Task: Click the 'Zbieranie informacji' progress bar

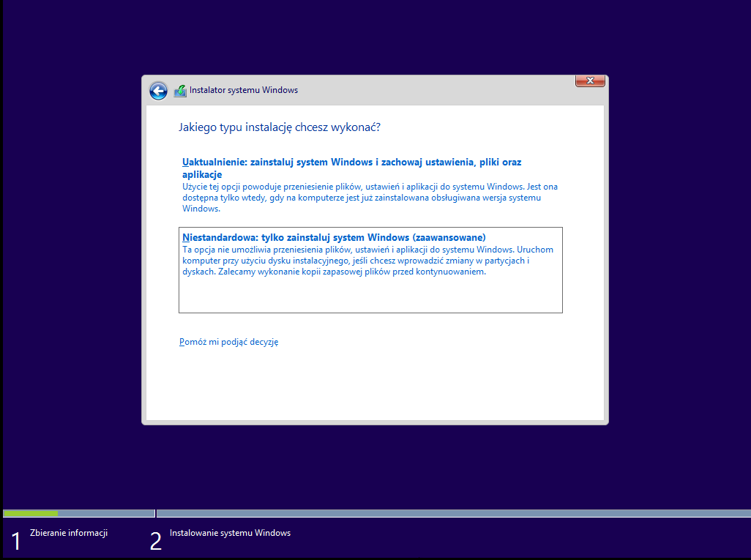Action: 79,514
